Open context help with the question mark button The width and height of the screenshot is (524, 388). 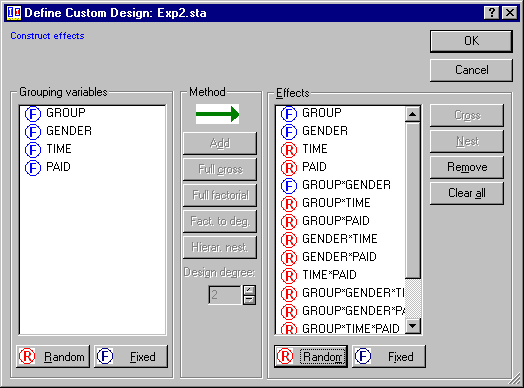[x=492, y=13]
